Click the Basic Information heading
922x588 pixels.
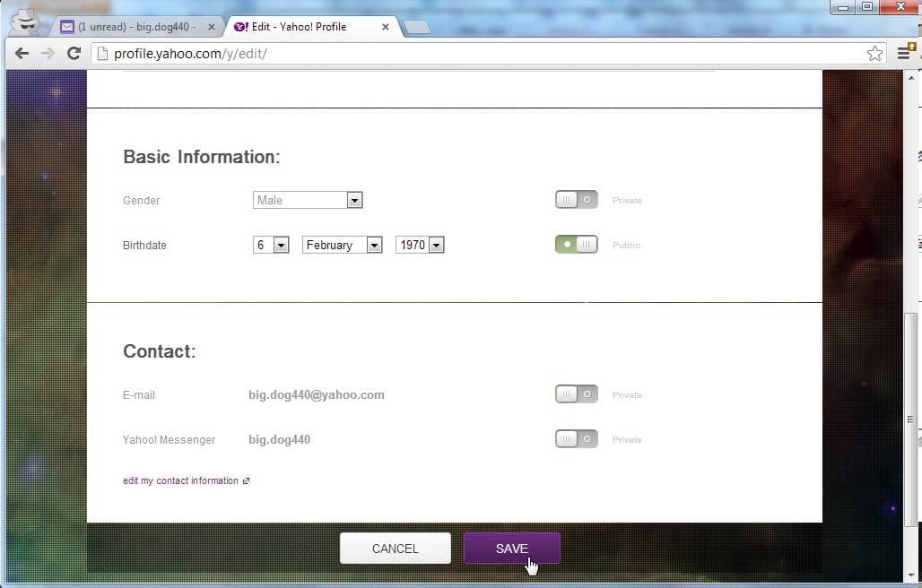[202, 157]
